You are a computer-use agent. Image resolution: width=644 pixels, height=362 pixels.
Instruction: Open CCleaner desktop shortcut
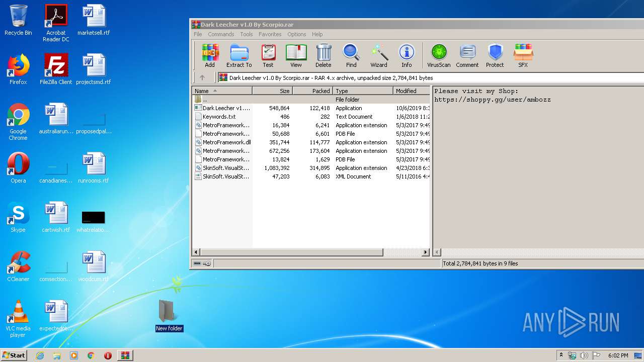click(x=18, y=266)
